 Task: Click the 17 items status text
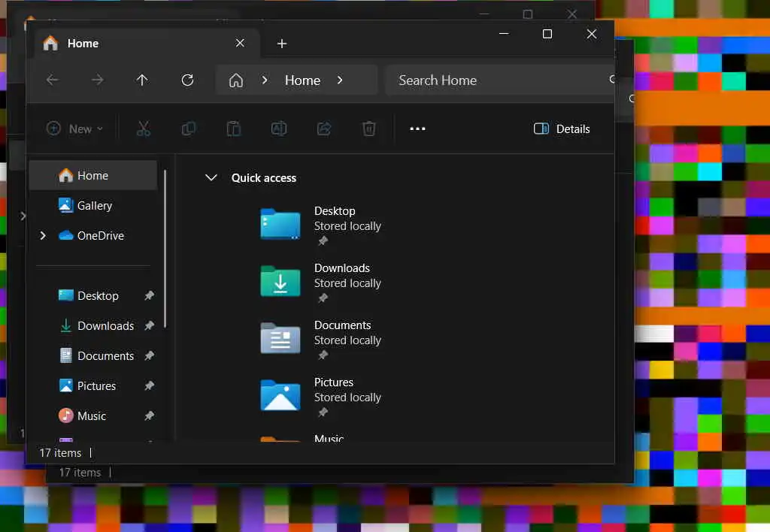(x=60, y=452)
